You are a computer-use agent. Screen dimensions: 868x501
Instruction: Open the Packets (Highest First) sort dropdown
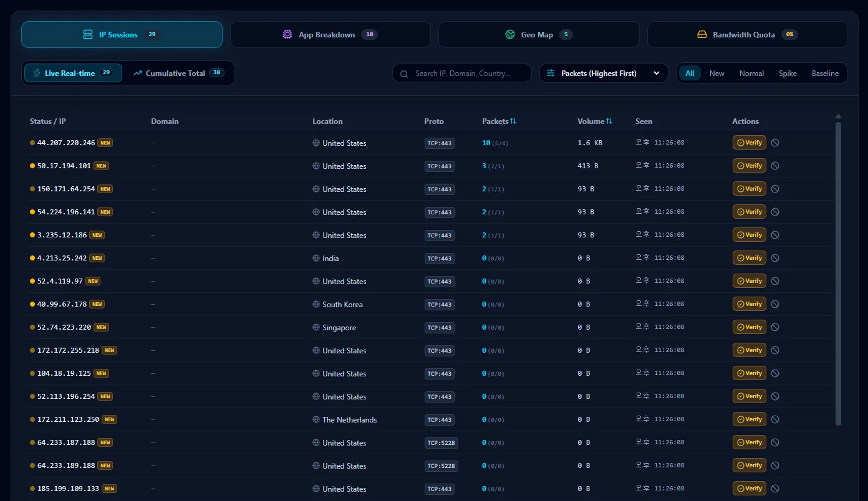604,73
